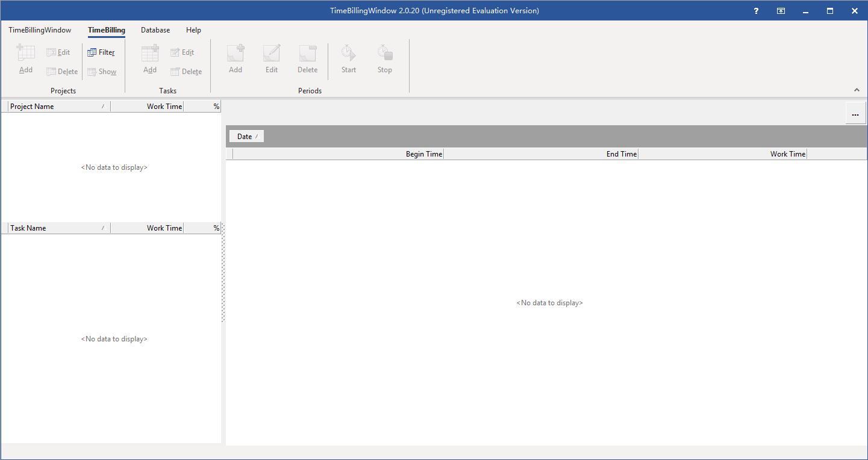Toggle the ribbon display options icon
This screenshot has width=868, height=460.
[781, 11]
